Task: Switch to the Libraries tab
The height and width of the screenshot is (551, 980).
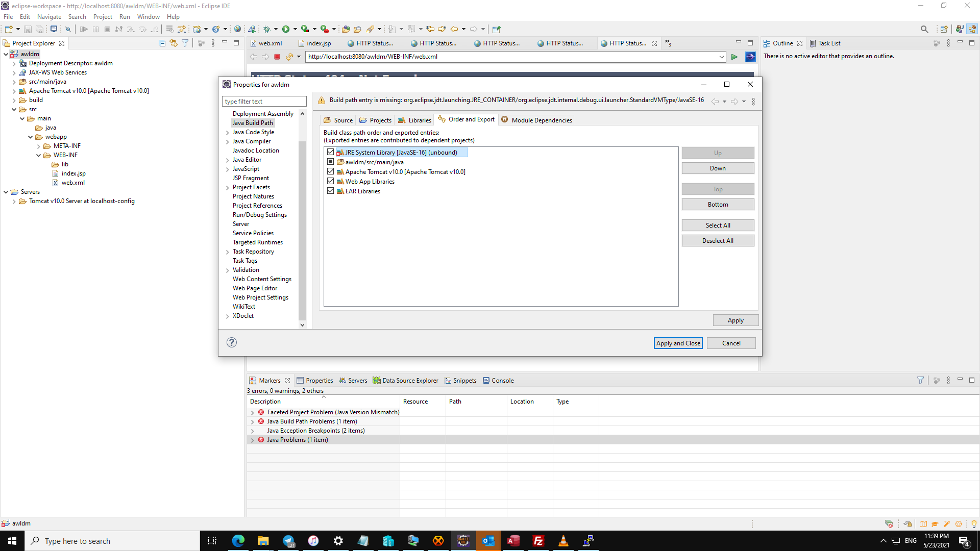Action: click(414, 120)
